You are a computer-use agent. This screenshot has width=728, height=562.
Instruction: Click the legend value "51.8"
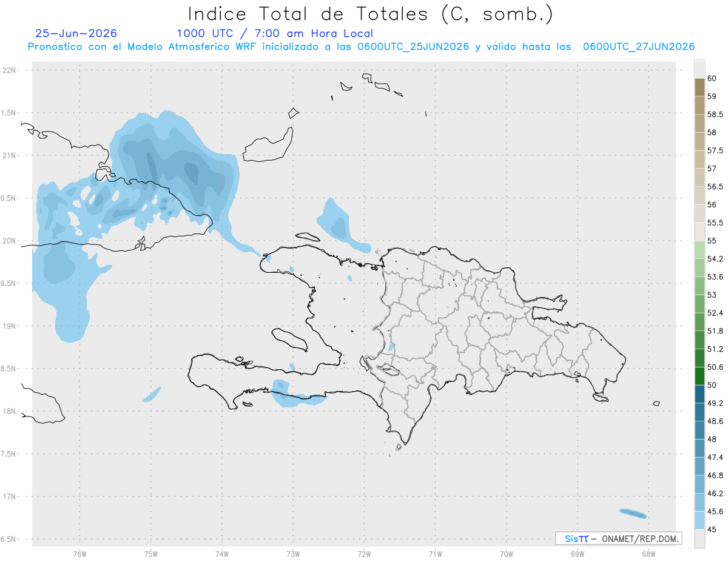click(x=715, y=331)
